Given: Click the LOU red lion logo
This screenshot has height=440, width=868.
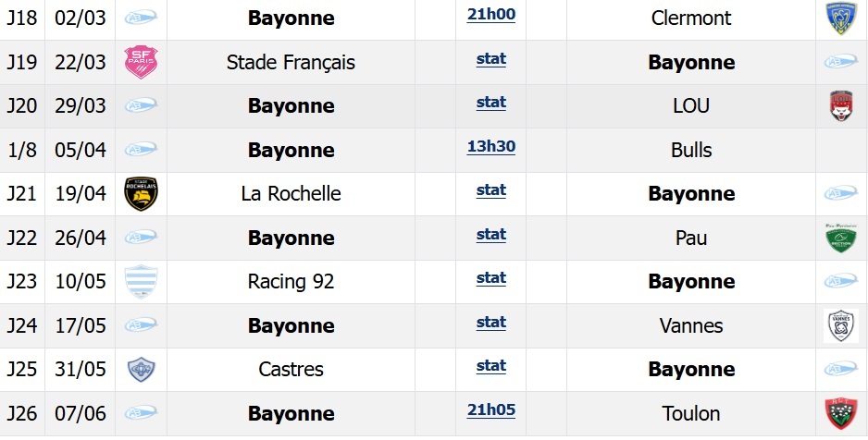Looking at the screenshot, I should point(841,106).
